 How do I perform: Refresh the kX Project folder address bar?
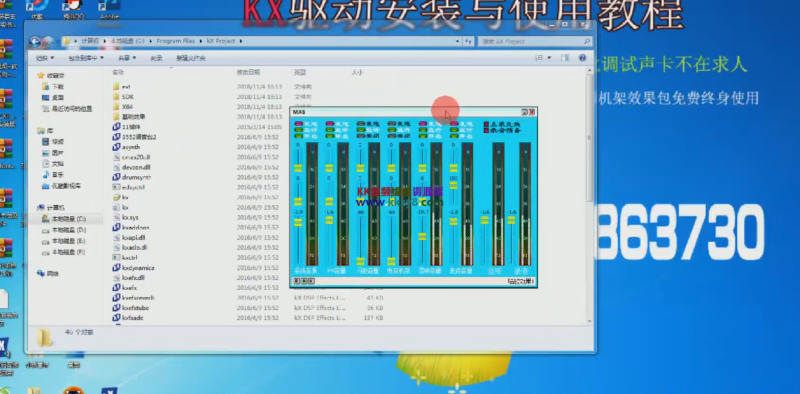pos(468,41)
